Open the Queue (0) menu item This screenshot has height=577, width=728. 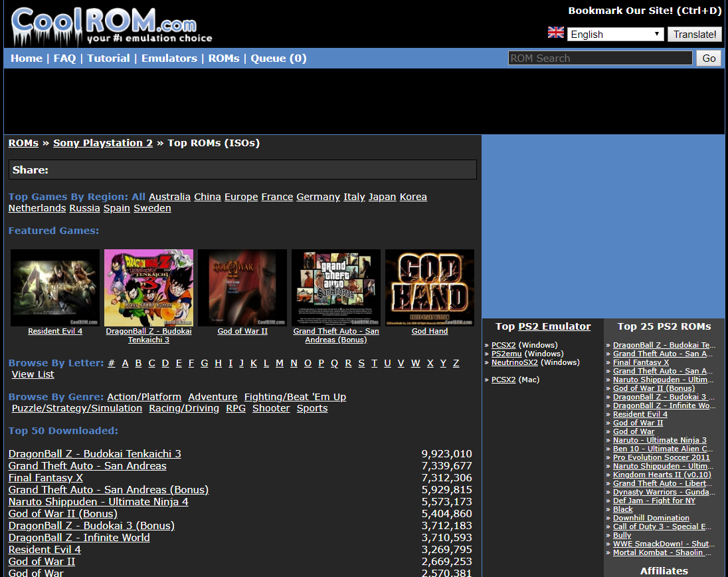tap(278, 58)
